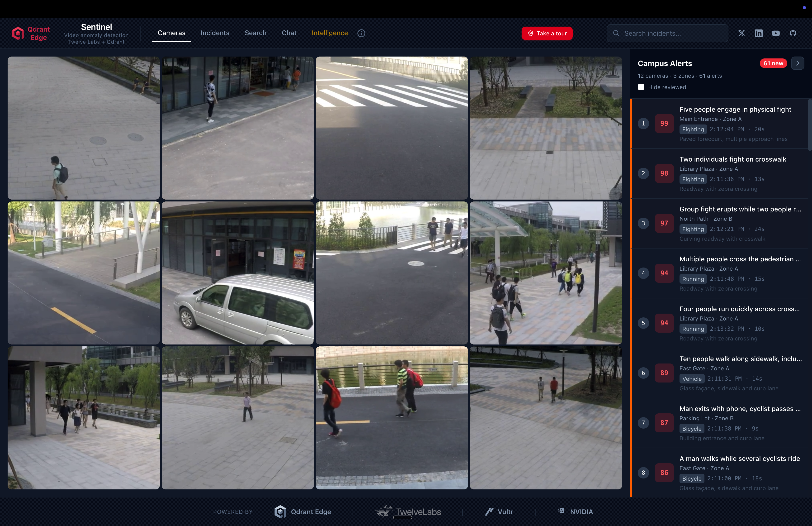The image size is (812, 526).
Task: Click the Take a tour button
Action: 547,33
